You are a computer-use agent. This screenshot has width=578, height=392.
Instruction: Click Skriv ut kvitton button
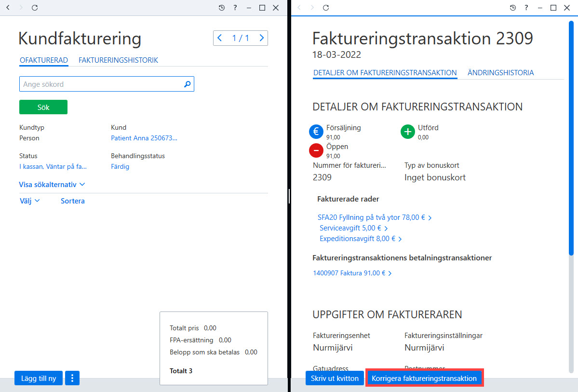pos(335,378)
